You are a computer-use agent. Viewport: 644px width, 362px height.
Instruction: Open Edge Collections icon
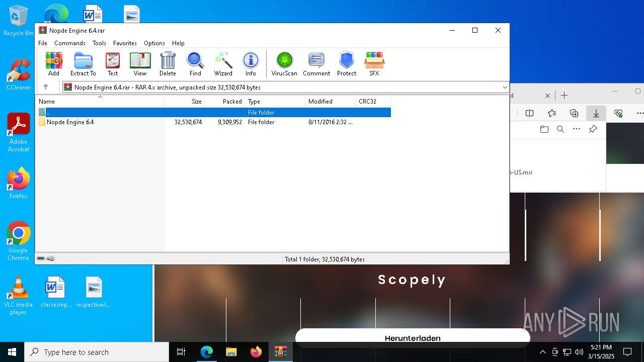click(574, 113)
